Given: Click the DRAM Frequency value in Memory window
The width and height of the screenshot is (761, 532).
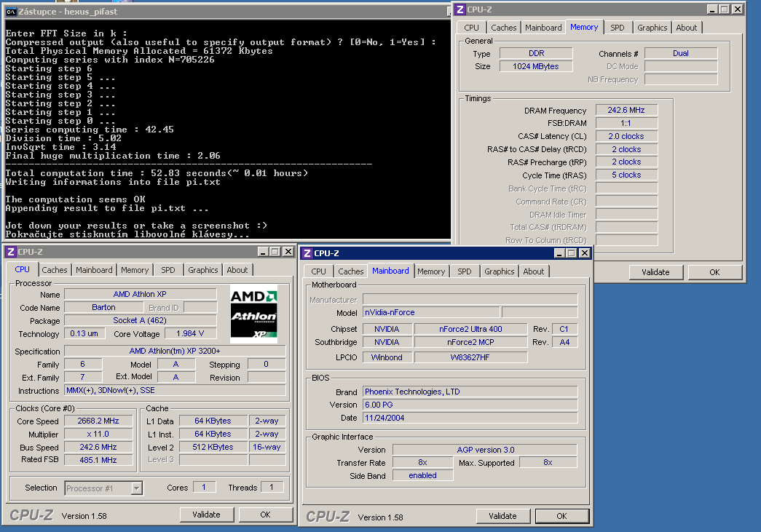Looking at the screenshot, I should pos(626,110).
